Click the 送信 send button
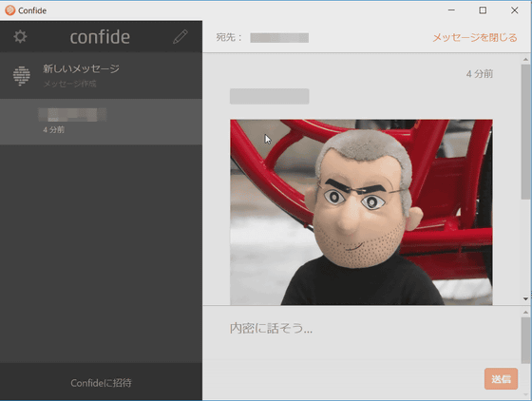 pos(502,378)
